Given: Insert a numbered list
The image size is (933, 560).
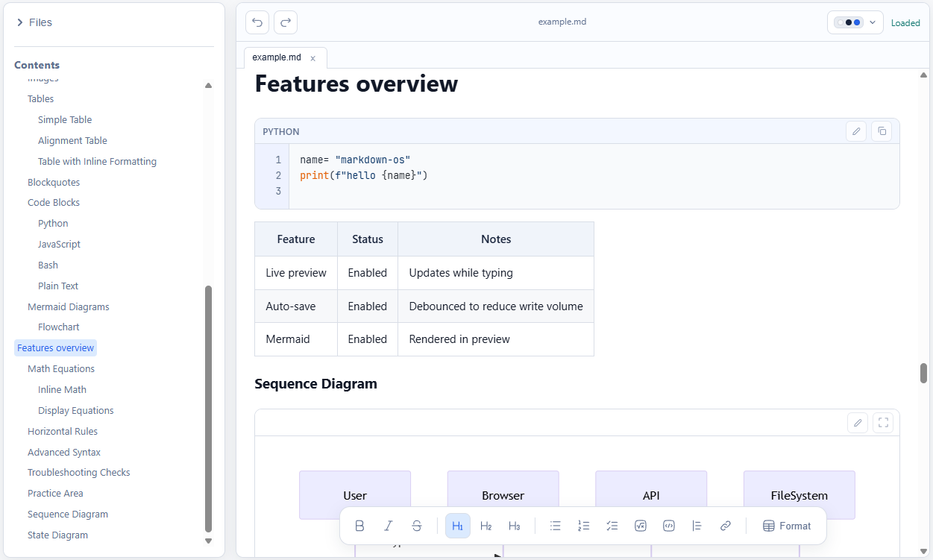Looking at the screenshot, I should pyautogui.click(x=583, y=526).
